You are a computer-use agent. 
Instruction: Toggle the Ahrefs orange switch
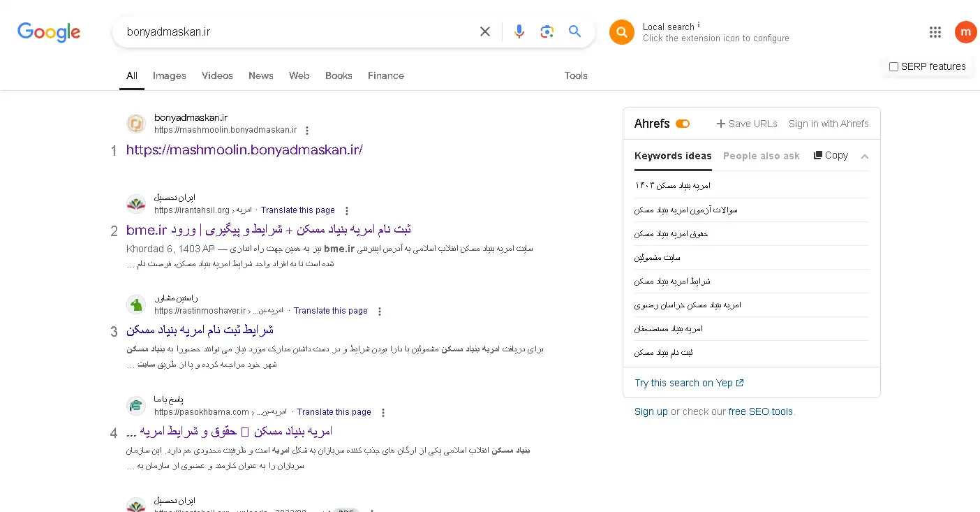point(683,124)
